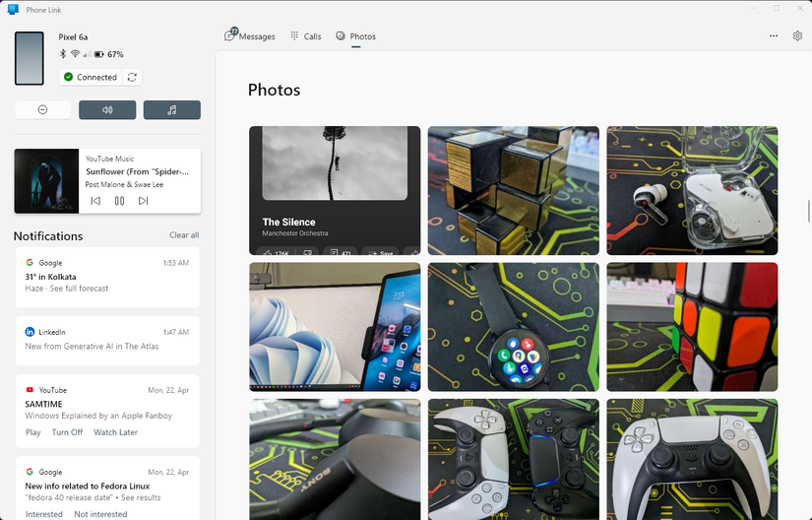Open the more options ellipsis menu
The image size is (812, 520).
point(774,35)
